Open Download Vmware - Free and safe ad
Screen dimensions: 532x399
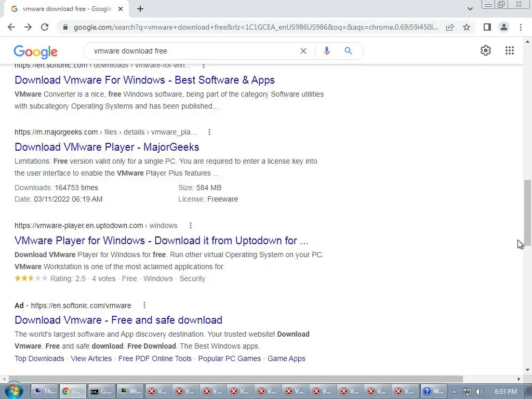point(118,320)
